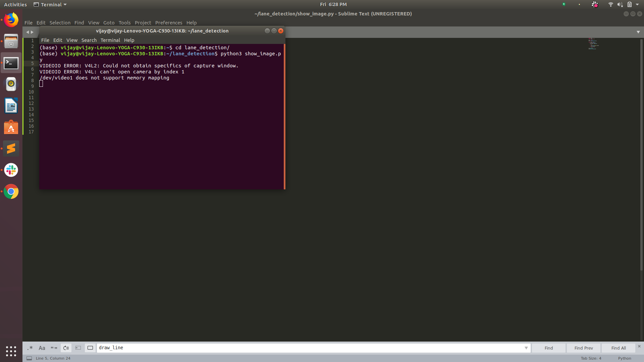The height and width of the screenshot is (362, 644).
Task: Toggle case sensitive search
Action: coord(42,348)
